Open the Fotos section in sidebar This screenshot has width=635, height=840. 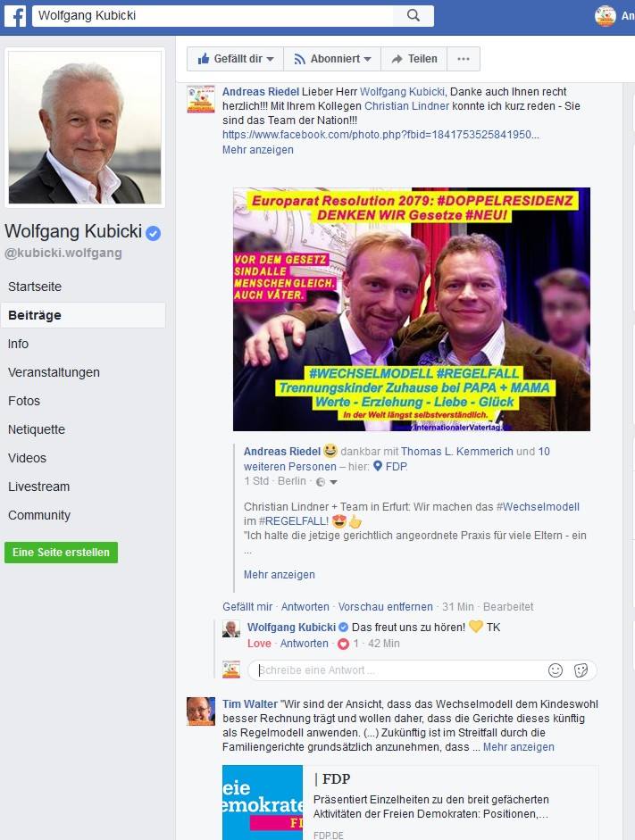point(24,401)
